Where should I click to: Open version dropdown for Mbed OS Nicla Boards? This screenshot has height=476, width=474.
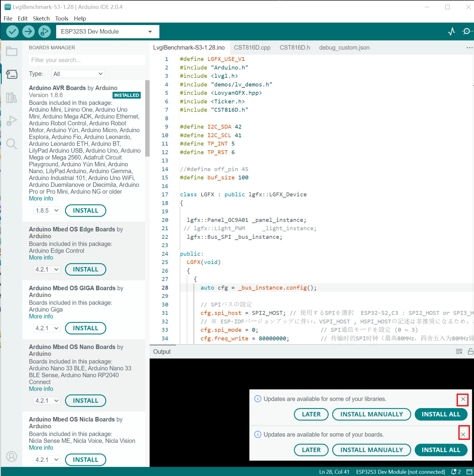pyautogui.click(x=47, y=460)
